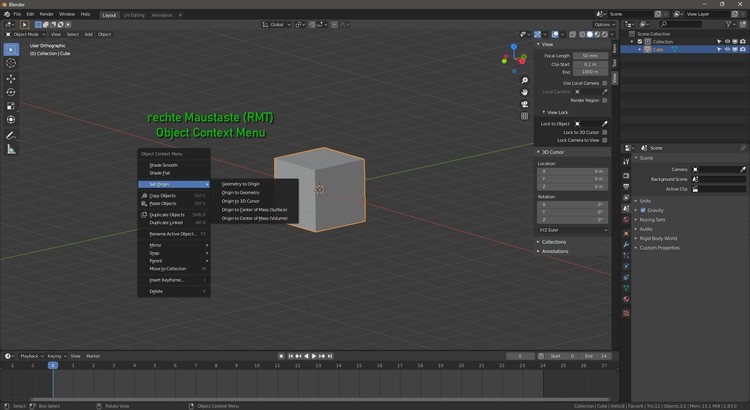Activate the 3D Cursor tool

click(x=11, y=63)
